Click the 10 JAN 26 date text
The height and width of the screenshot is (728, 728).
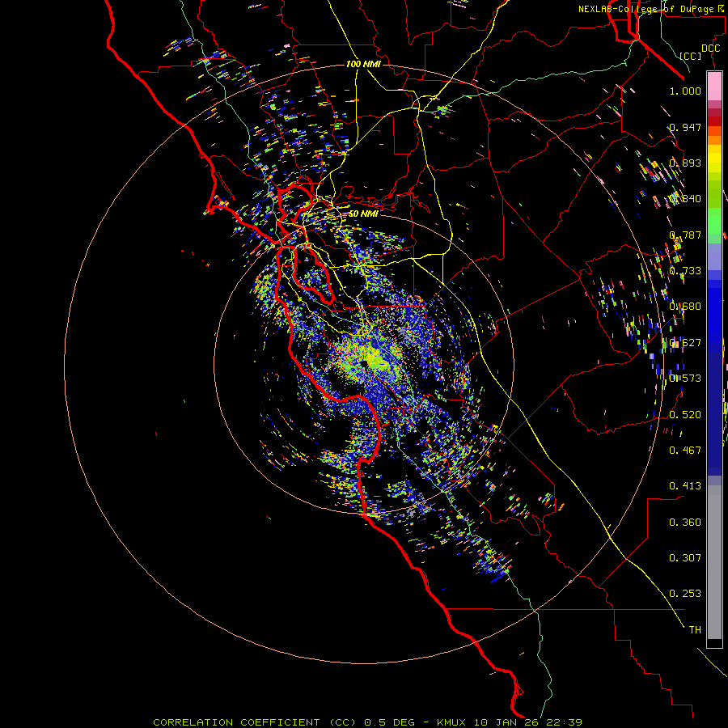[x=508, y=722]
